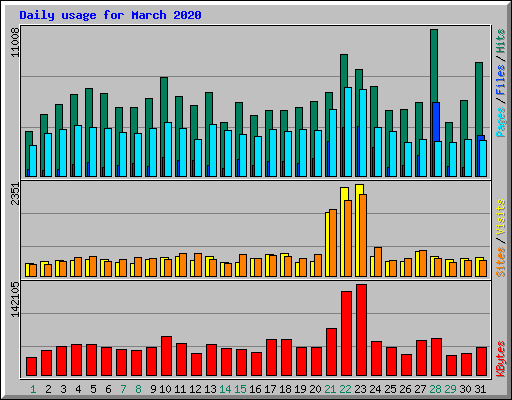Select the day 7 label on the x-axis
The image size is (512, 400).
[123, 389]
